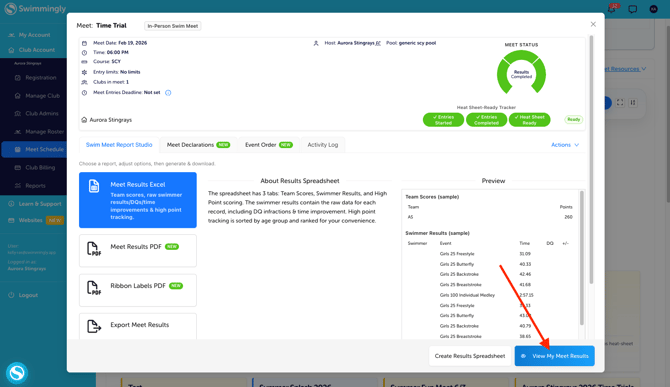Click the preview panel scrollbar
This screenshot has height=387, width=670.
[x=582, y=258]
